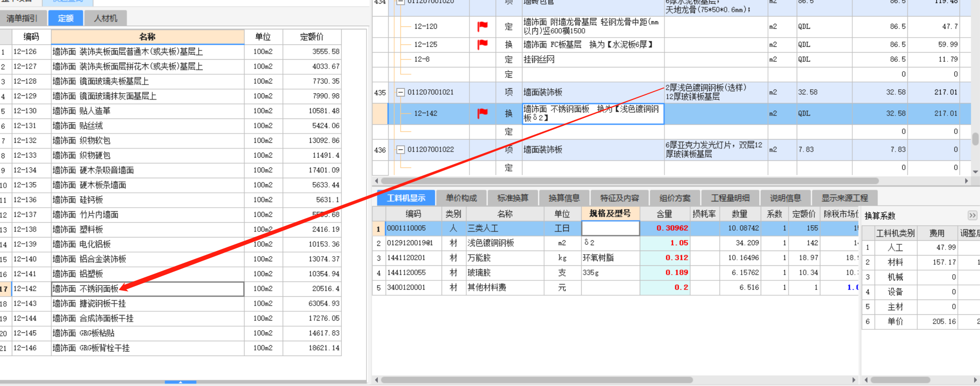This screenshot has width=980, height=386.
Task: Click the 损耗率 column header
Action: [704, 213]
